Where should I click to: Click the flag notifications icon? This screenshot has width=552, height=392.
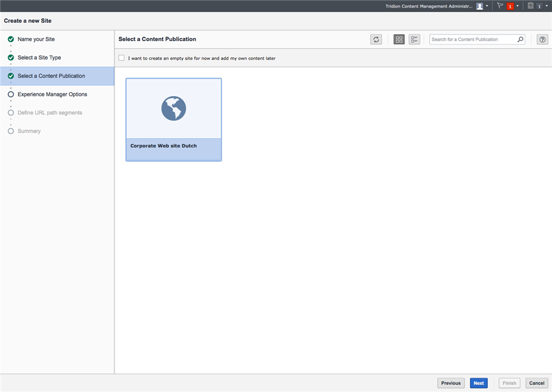pos(500,6)
